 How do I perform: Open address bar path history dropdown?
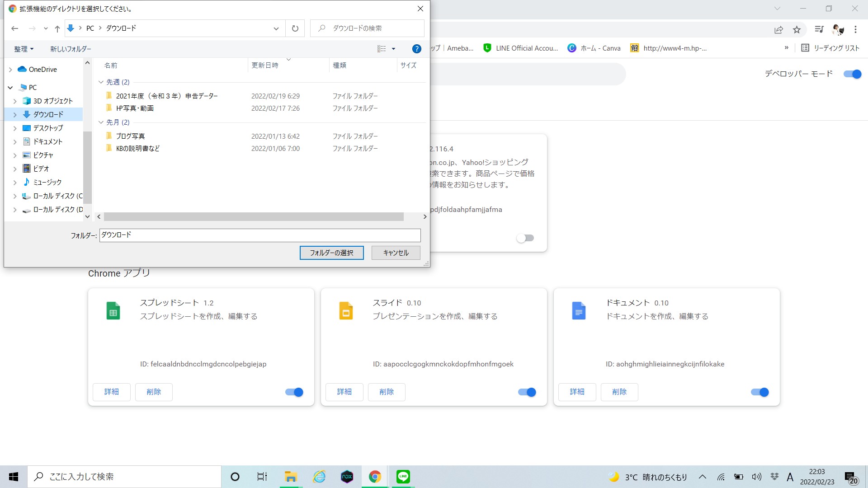point(276,28)
